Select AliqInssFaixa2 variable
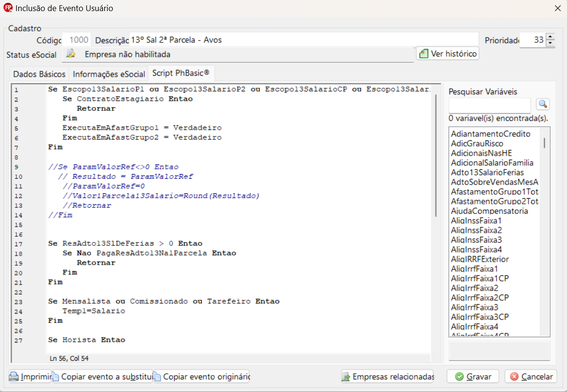The height and width of the screenshot is (392, 567). click(476, 230)
